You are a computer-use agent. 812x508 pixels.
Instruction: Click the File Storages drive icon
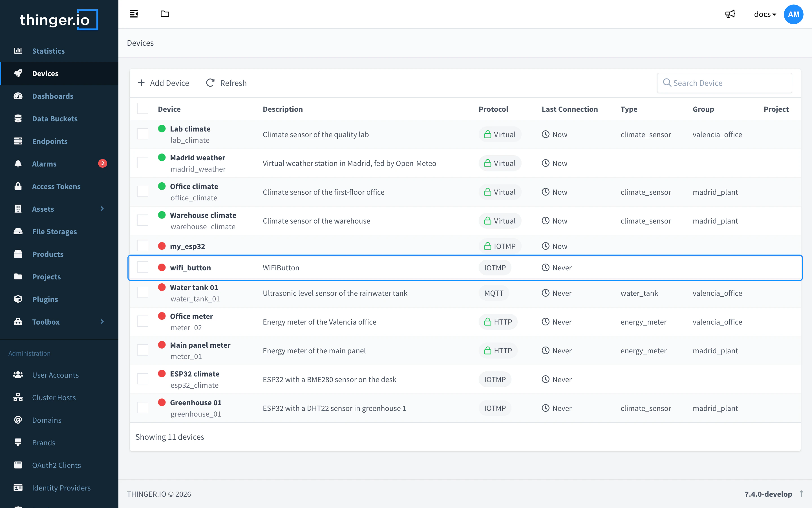(x=18, y=231)
